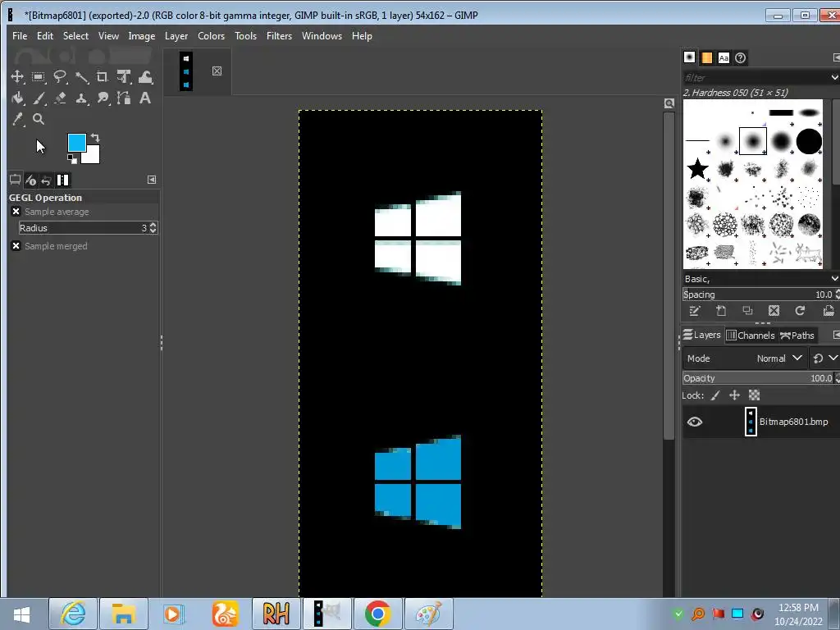The image size is (840, 630).
Task: Create a new brush
Action: point(721,311)
